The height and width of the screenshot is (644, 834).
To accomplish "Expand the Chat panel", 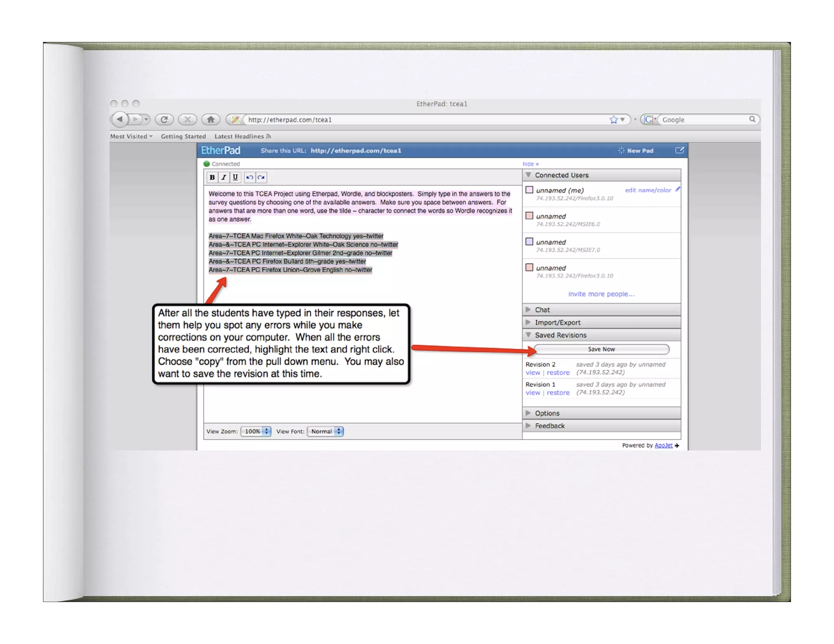I will tap(542, 310).
